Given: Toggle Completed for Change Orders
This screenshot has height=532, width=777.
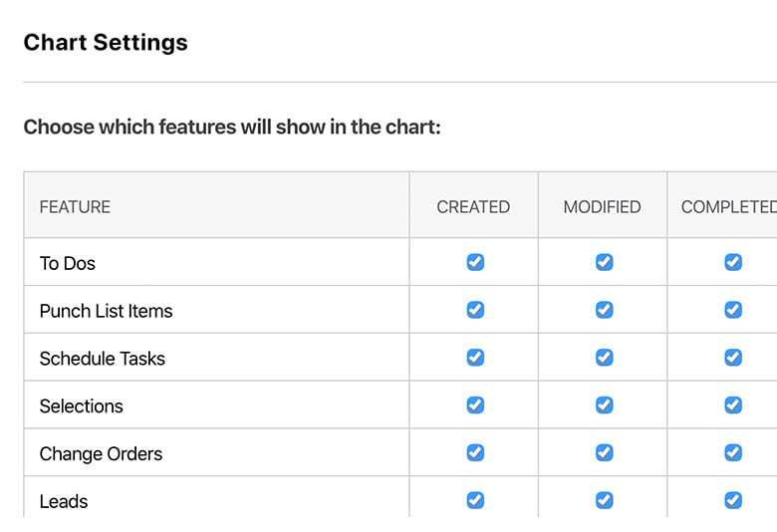Looking at the screenshot, I should (733, 452).
